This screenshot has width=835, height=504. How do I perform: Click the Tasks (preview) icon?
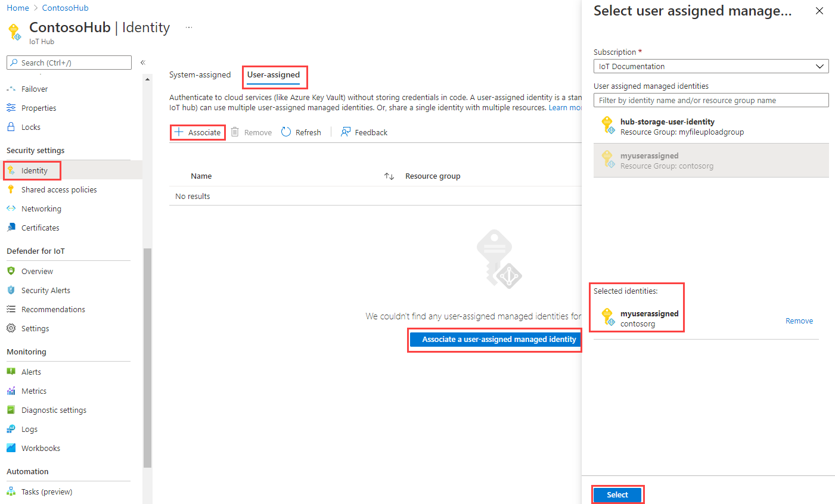tap(11, 491)
